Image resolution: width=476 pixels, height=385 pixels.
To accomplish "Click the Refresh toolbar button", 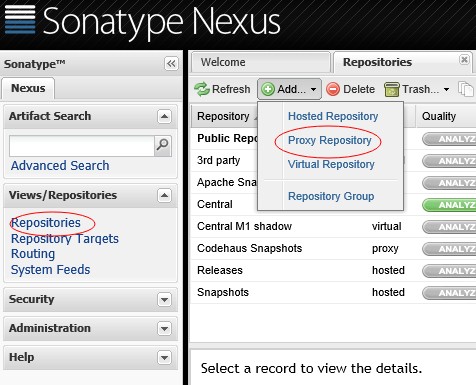I will (222, 89).
